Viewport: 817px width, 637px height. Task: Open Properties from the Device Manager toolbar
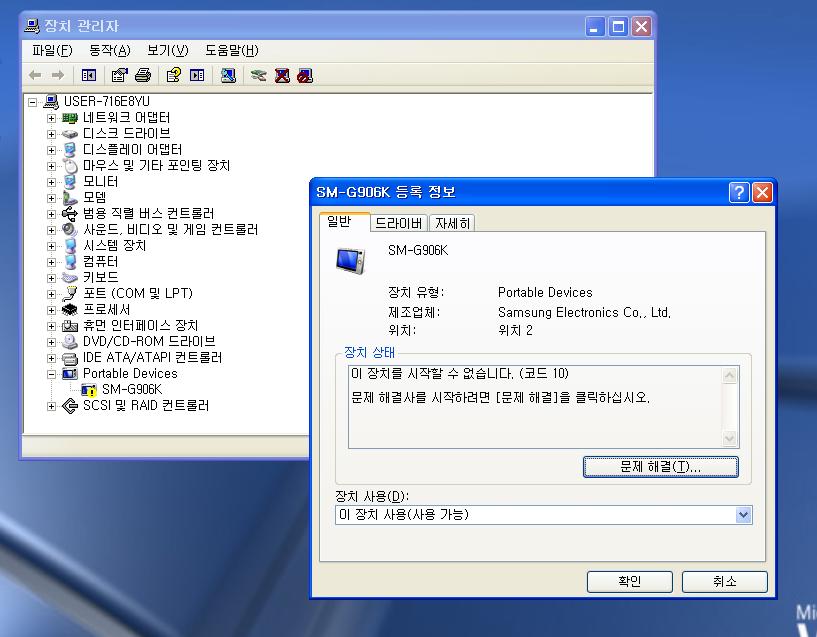(x=119, y=76)
